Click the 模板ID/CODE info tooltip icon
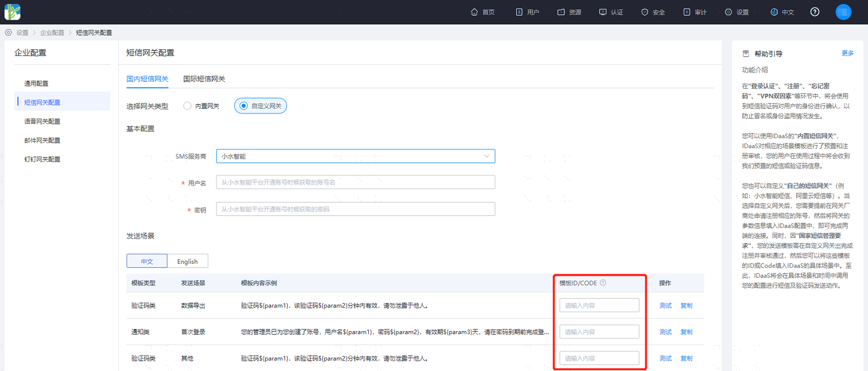Image resolution: width=868 pixels, height=371 pixels. pos(603,283)
